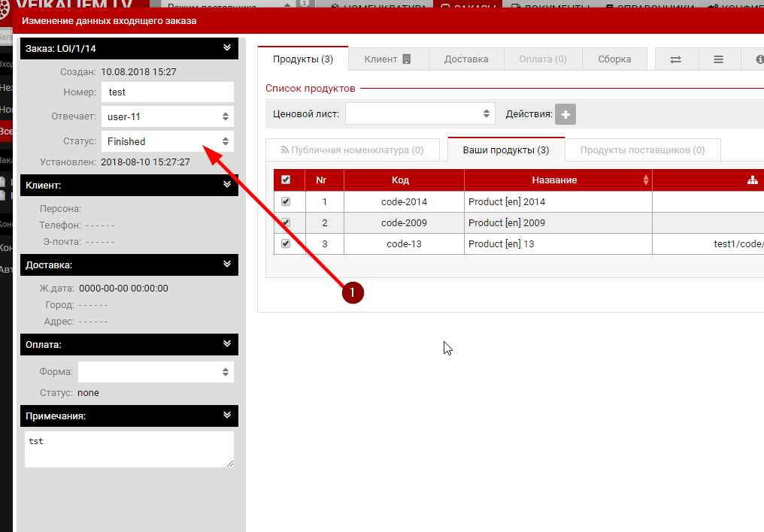764x532 pixels.
Task: Open the Отвечает dropdown showing user-11
Action: pos(167,116)
